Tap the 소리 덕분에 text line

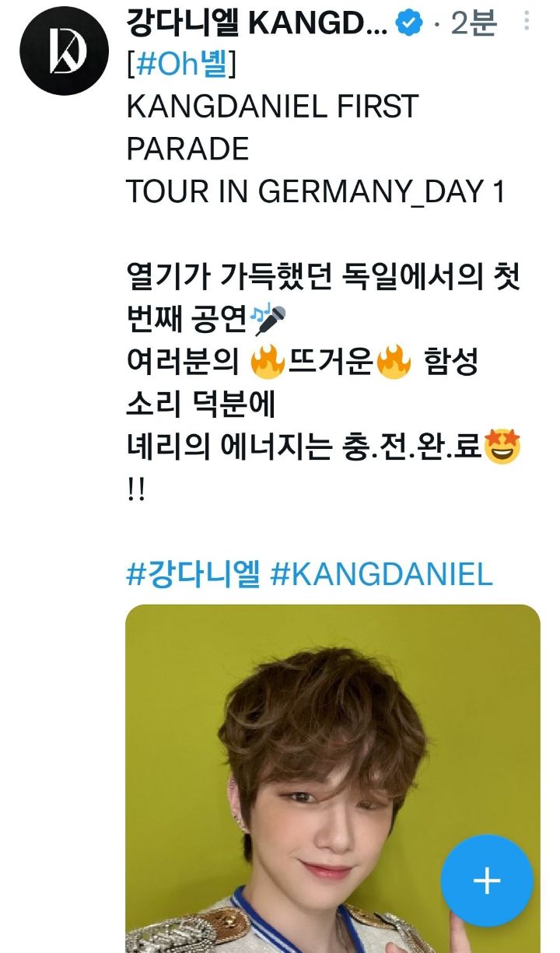(201, 405)
